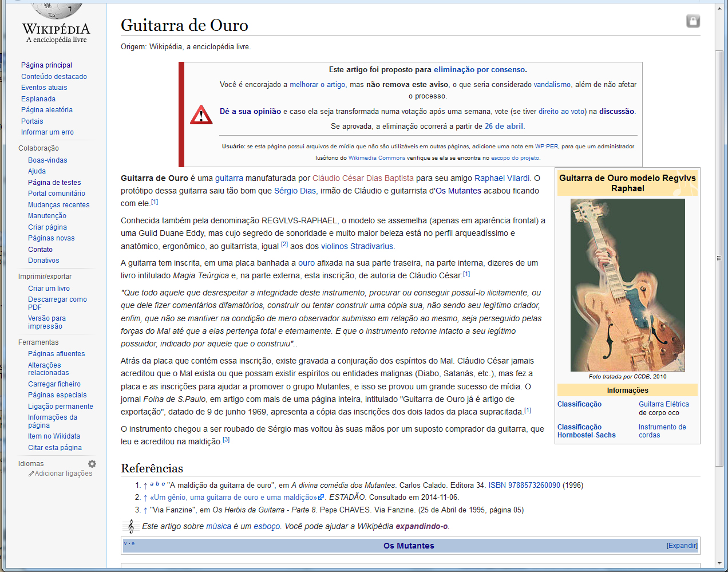Open the violinos Stradivarius link
The height and width of the screenshot is (572, 728).
(357, 246)
